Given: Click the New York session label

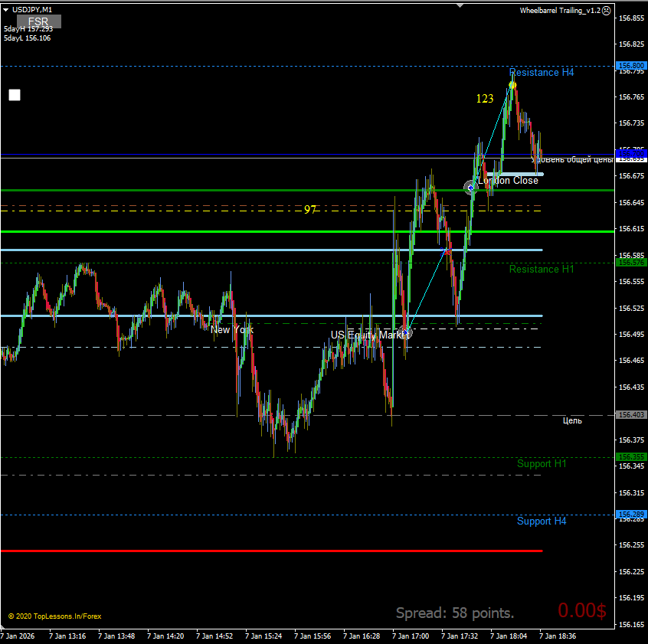Looking at the screenshot, I should click(232, 329).
